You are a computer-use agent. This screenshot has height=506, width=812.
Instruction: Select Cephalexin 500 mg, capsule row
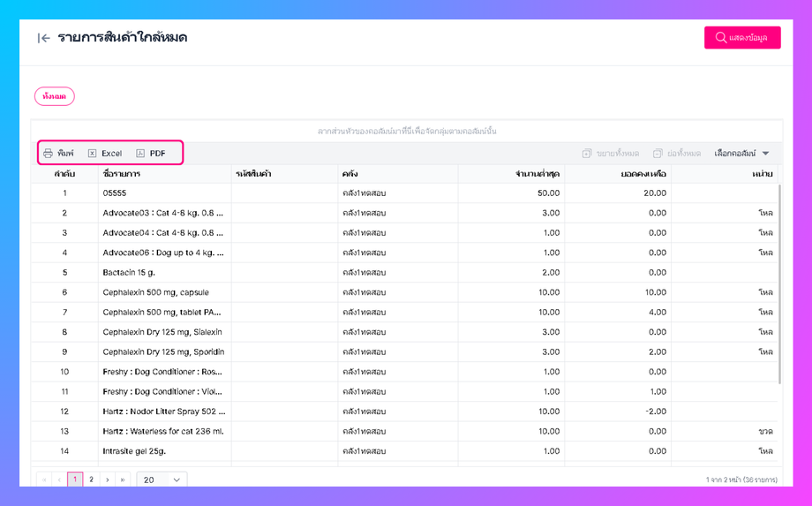404,292
